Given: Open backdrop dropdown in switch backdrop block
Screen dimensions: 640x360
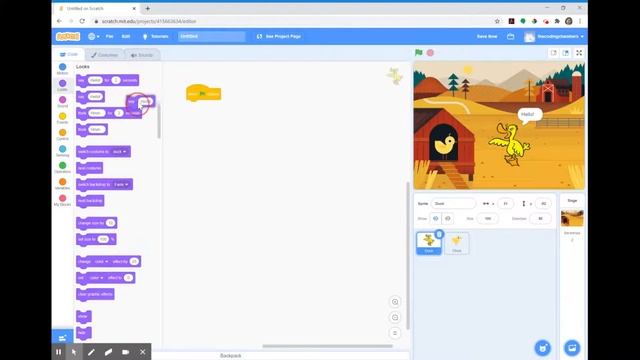Looking at the screenshot, I should click(x=121, y=184).
